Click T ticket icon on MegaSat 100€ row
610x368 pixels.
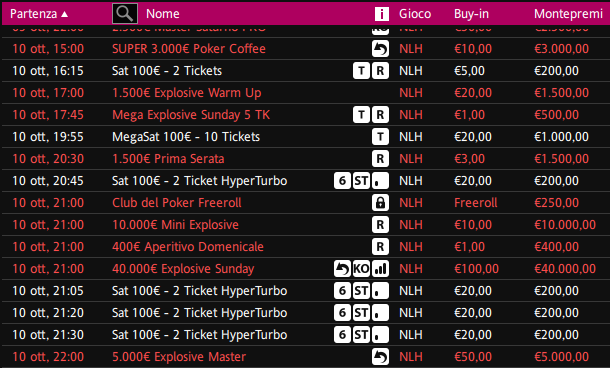click(x=380, y=137)
